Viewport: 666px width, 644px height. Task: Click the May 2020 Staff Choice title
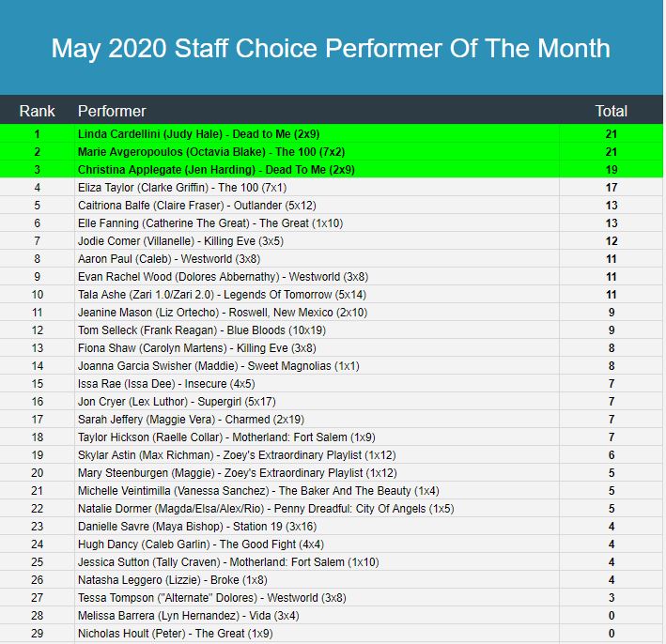331,48
